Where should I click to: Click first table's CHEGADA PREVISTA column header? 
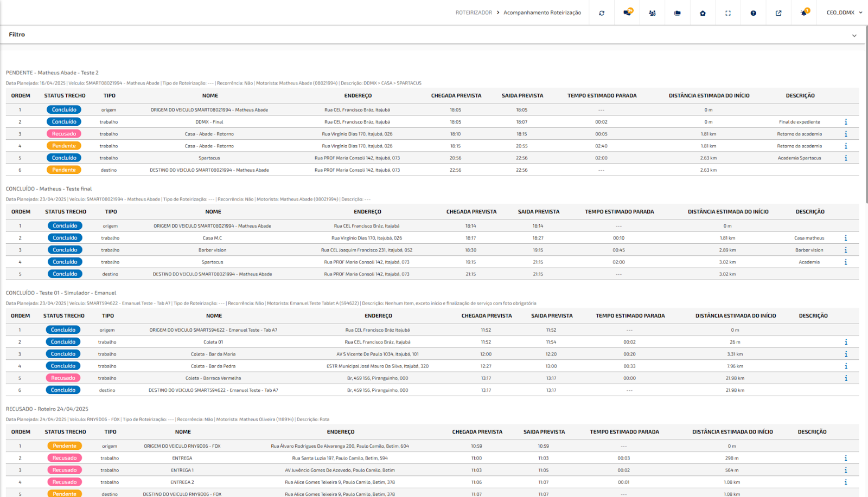pos(456,95)
